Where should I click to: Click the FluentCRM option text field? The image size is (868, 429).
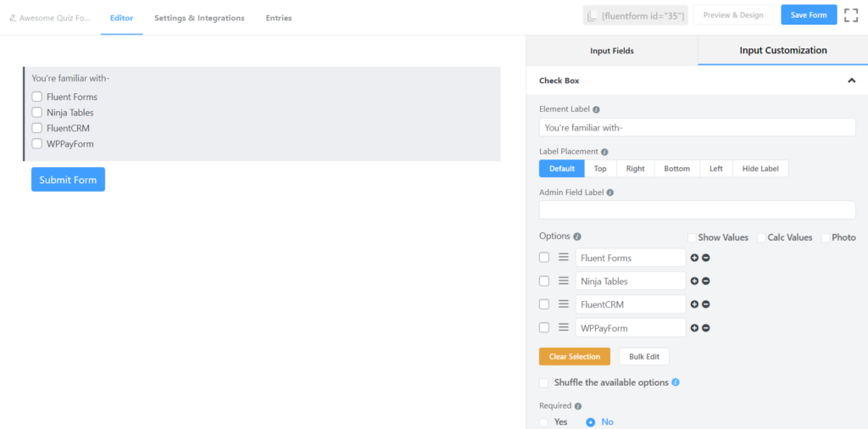point(631,304)
